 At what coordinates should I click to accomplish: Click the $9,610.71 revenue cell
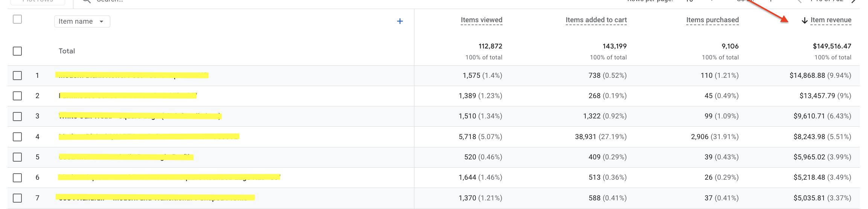822,116
